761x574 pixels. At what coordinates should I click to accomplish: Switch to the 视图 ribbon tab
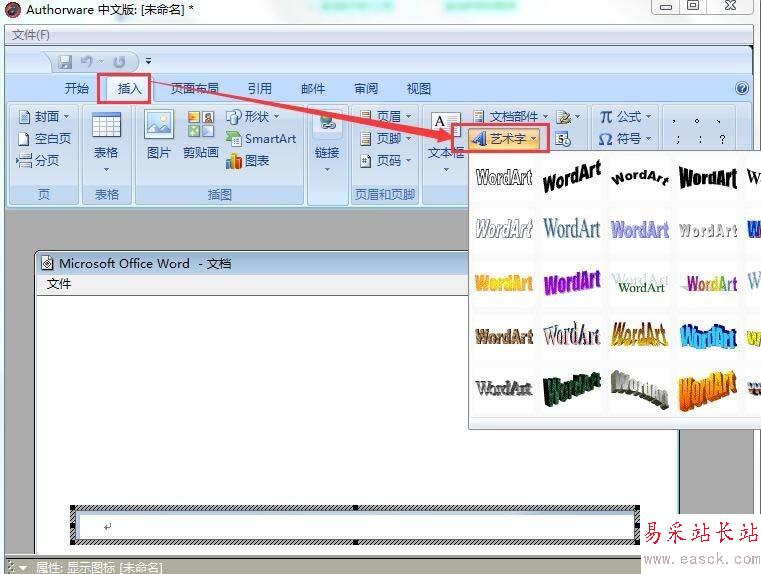(x=419, y=88)
